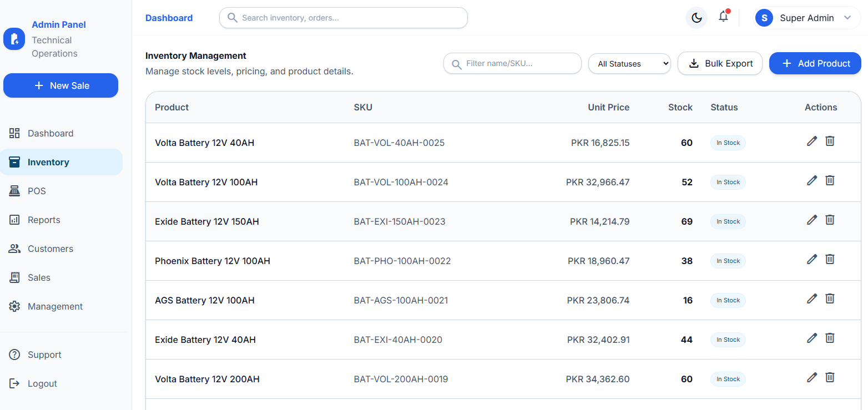Screen dimensions: 868x410
Task: Start a New Sale
Action: point(61,85)
